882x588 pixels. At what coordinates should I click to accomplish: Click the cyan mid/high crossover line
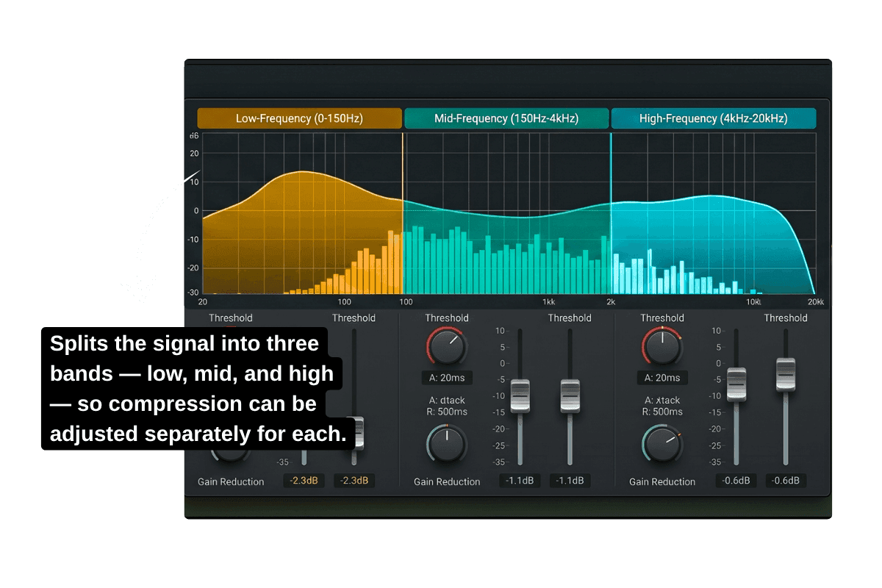pos(611,213)
